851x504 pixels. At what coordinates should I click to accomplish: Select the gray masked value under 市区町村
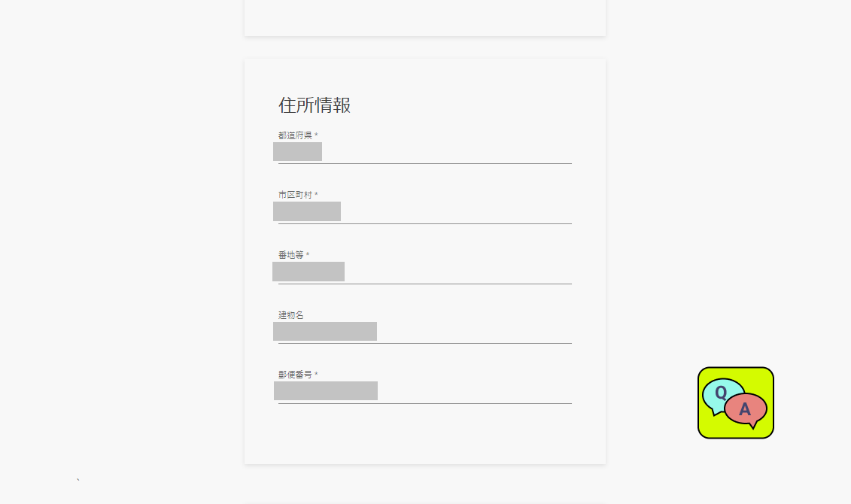click(307, 211)
